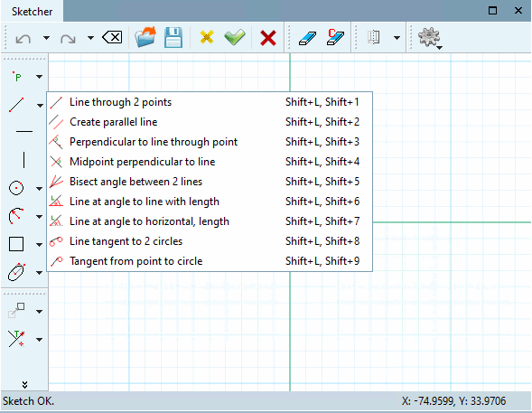Open dropdown next to mirror toolbar icon
Viewport: 532px width, 413px height.
click(397, 38)
